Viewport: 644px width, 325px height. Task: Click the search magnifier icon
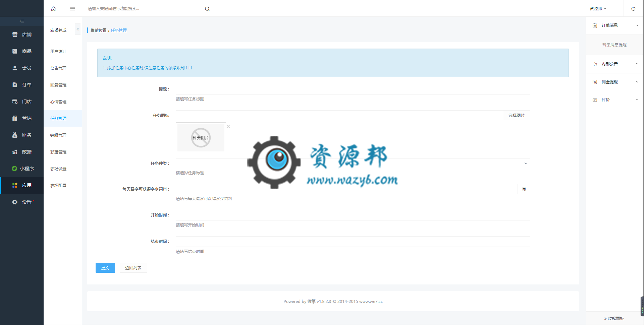207,9
